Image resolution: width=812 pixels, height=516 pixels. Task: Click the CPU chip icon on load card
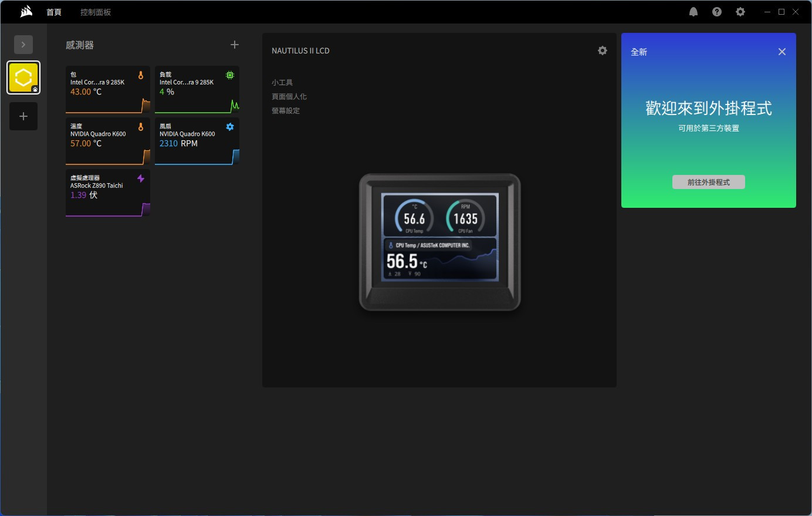230,75
